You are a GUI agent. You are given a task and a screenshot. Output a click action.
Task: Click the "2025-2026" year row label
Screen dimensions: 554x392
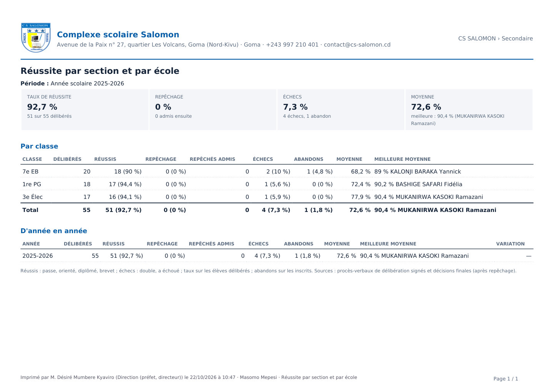point(38,256)
